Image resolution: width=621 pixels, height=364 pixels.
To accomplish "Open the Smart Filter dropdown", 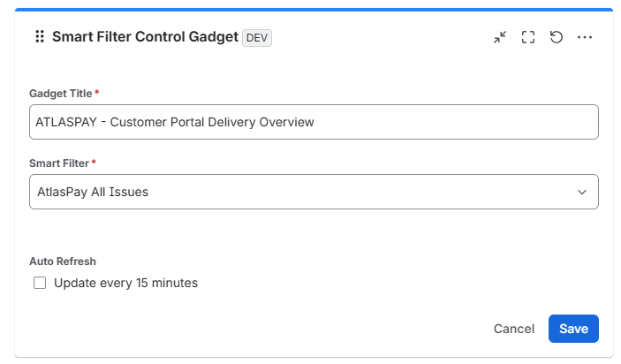I will pyautogui.click(x=314, y=192).
